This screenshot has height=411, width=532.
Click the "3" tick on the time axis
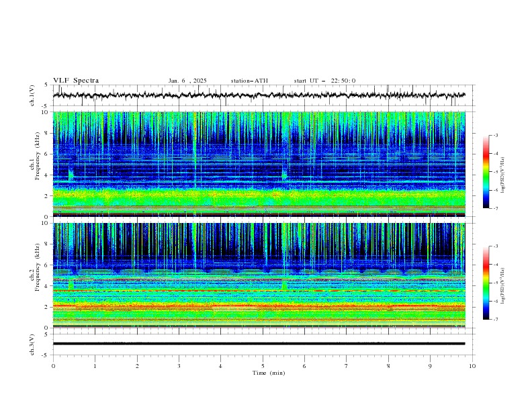coord(179,366)
